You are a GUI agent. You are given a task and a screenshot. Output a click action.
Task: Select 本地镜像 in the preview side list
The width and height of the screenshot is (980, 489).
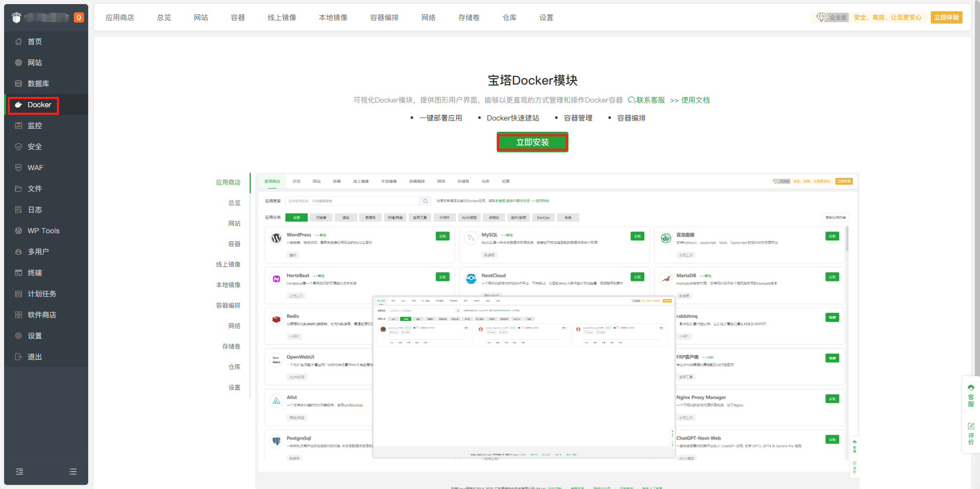click(x=228, y=285)
